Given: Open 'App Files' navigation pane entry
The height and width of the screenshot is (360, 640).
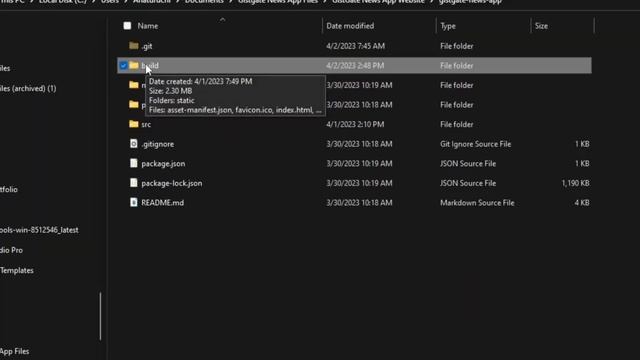Looking at the screenshot, I should coord(15,351).
